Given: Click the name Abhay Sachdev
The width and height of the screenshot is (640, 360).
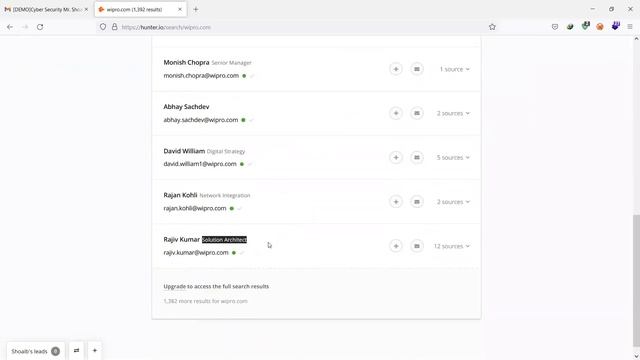Looking at the screenshot, I should (186, 107).
